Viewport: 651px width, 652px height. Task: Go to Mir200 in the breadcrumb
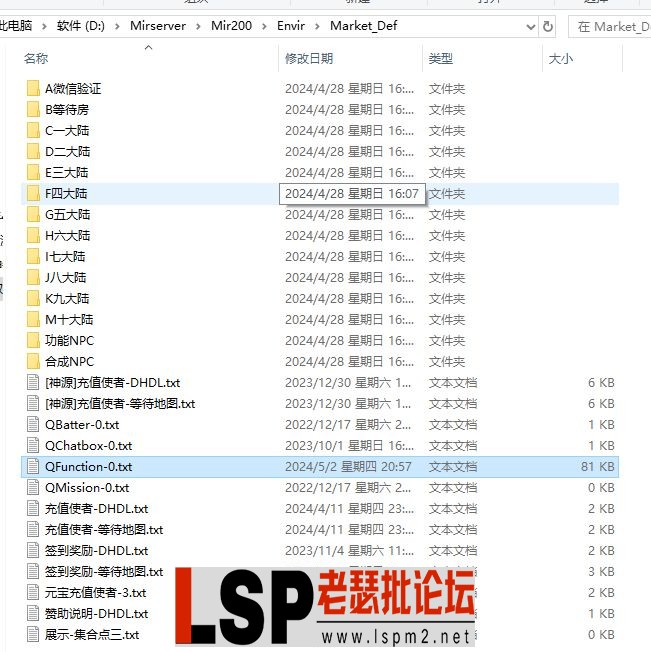(231, 26)
